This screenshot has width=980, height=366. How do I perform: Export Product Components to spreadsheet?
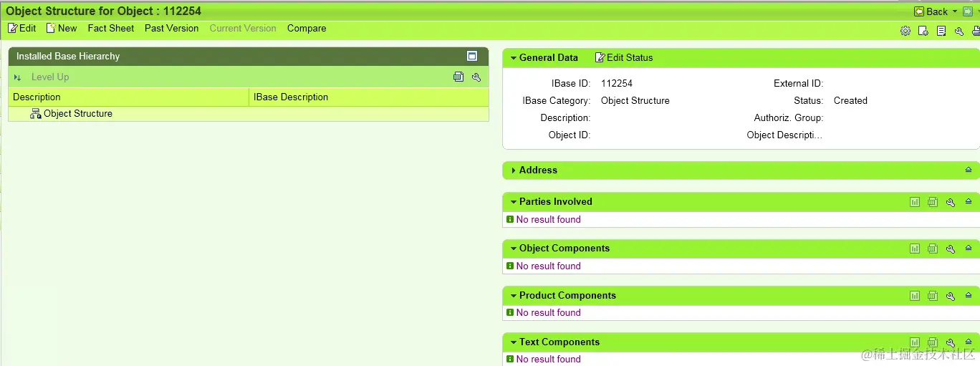click(933, 296)
